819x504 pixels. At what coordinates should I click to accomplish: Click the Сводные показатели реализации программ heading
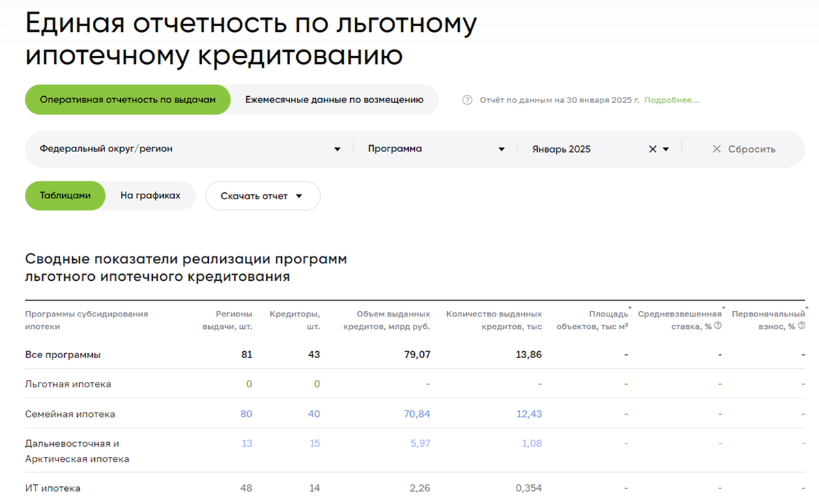point(186,268)
